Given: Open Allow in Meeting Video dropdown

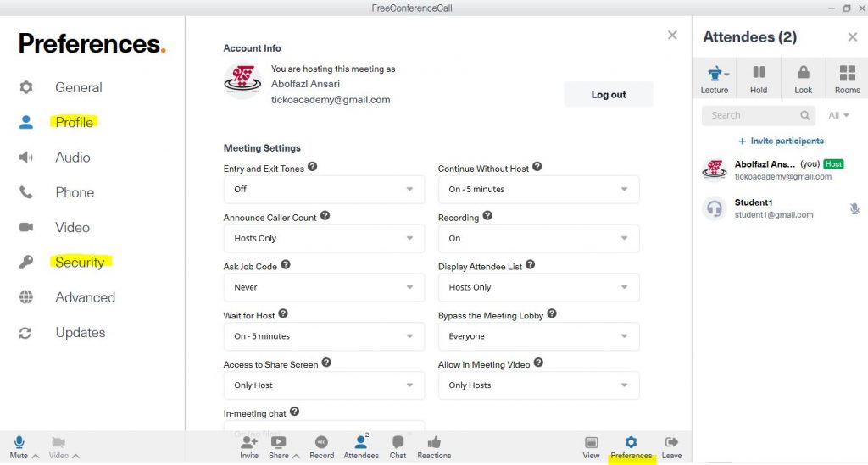Looking at the screenshot, I should pos(538,385).
